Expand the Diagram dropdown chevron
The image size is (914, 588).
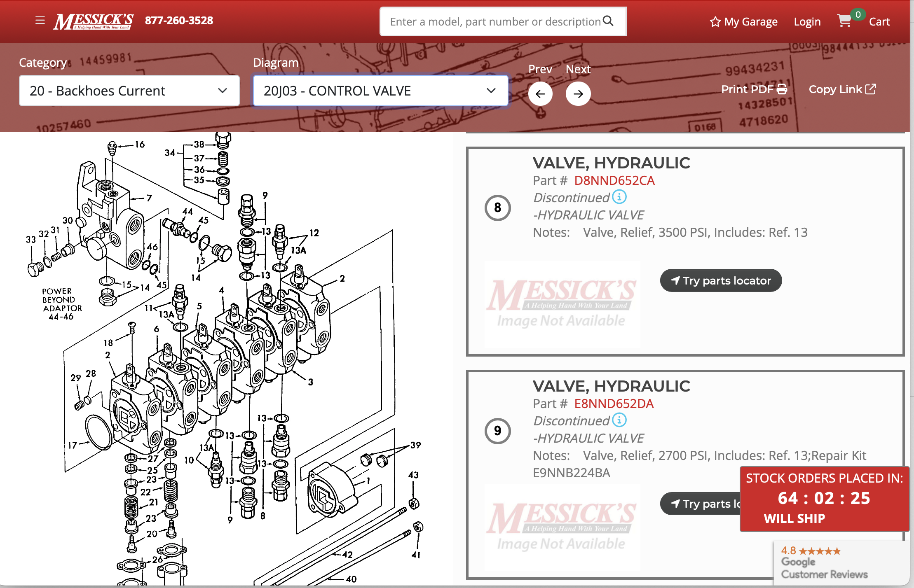click(491, 91)
